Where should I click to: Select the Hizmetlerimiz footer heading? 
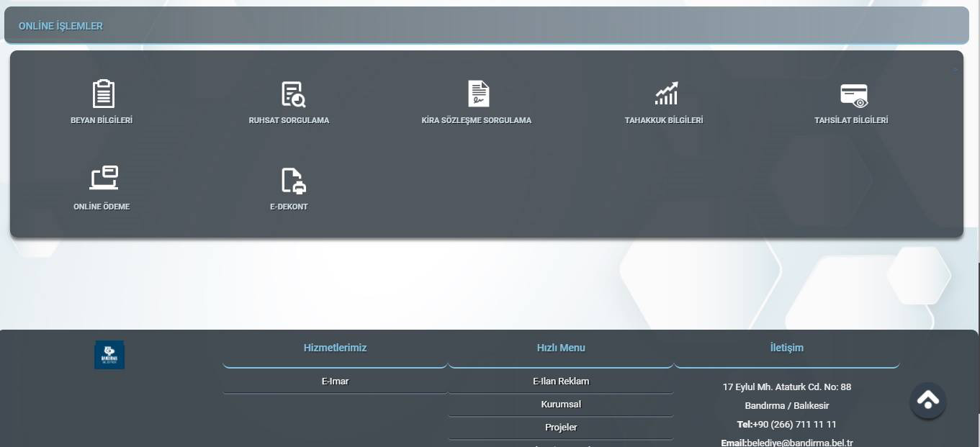[335, 348]
